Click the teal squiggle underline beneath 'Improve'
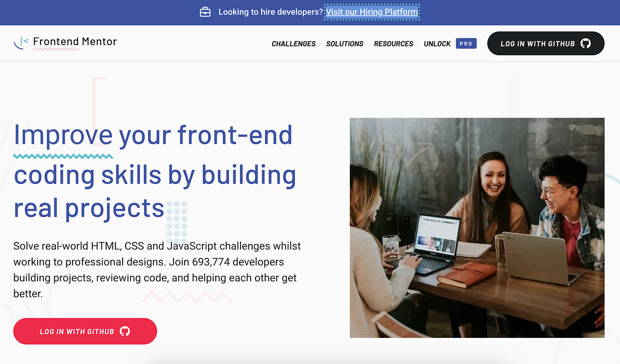 (63, 156)
